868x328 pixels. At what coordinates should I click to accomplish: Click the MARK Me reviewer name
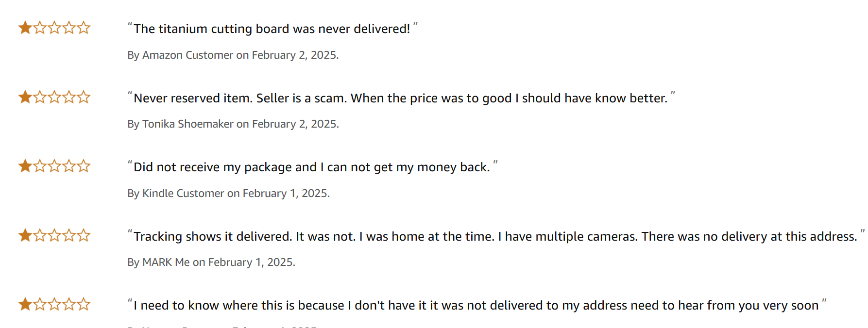[166, 262]
